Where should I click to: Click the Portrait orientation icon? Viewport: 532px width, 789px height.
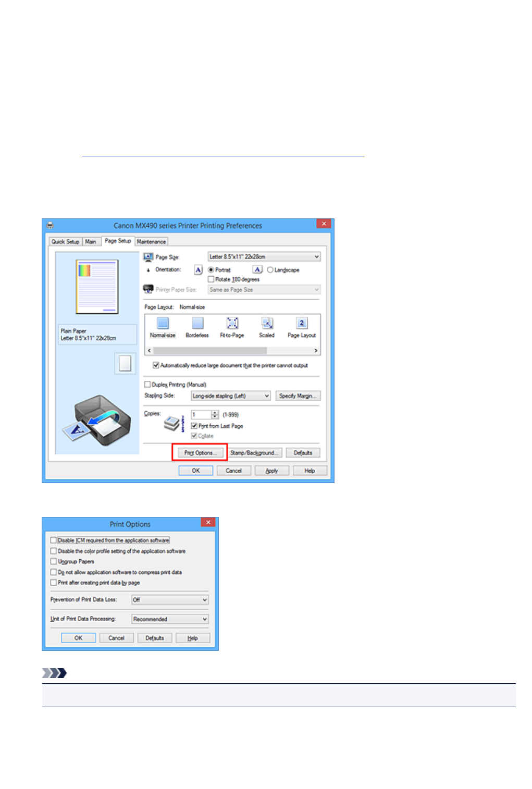point(198,269)
